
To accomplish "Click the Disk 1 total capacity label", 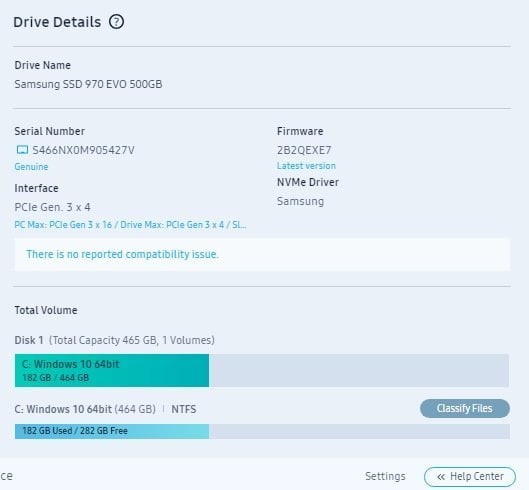I will point(114,340).
